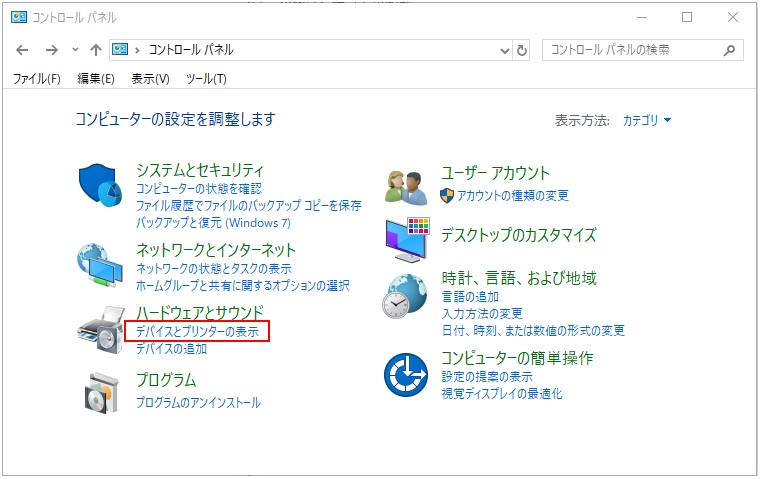The width and height of the screenshot is (761, 479).
Task: Open デスクトップのカスタマイズ monitor icon
Action: pos(407,240)
